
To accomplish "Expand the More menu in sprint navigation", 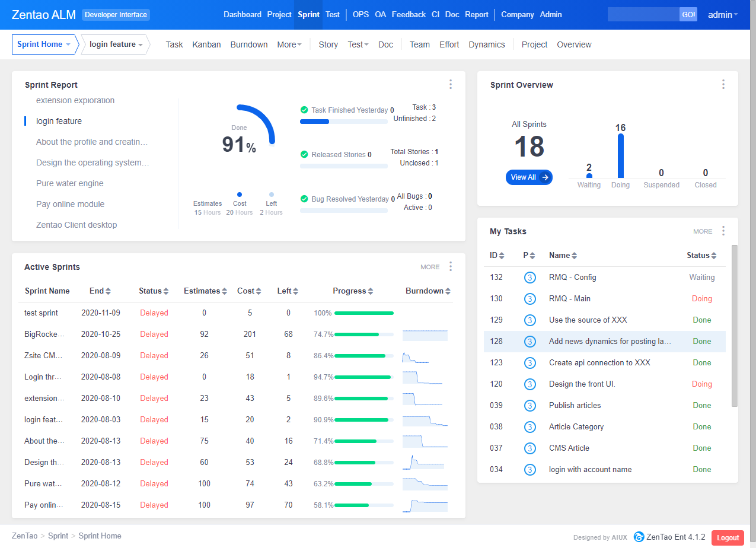I will pyautogui.click(x=289, y=44).
